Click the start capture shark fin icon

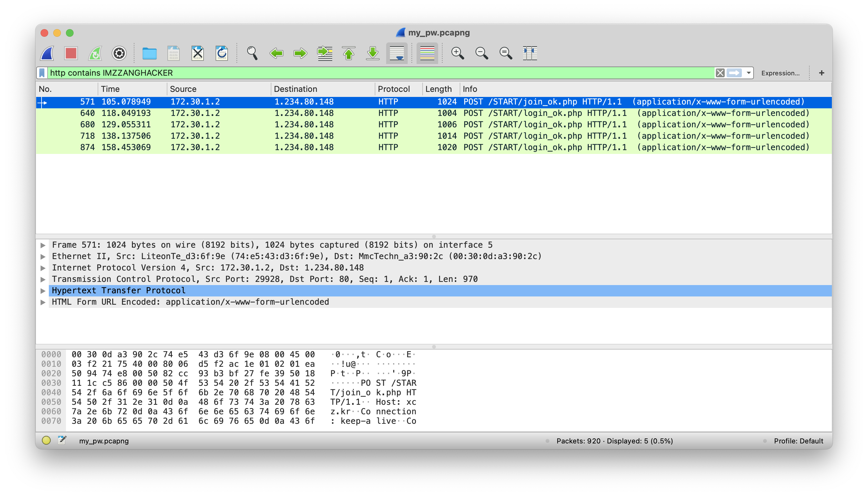point(47,53)
